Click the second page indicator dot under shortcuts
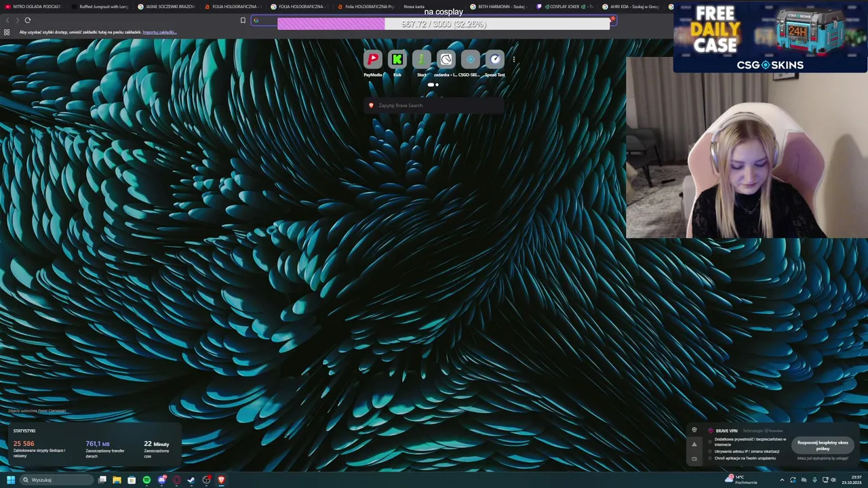 [x=437, y=85]
